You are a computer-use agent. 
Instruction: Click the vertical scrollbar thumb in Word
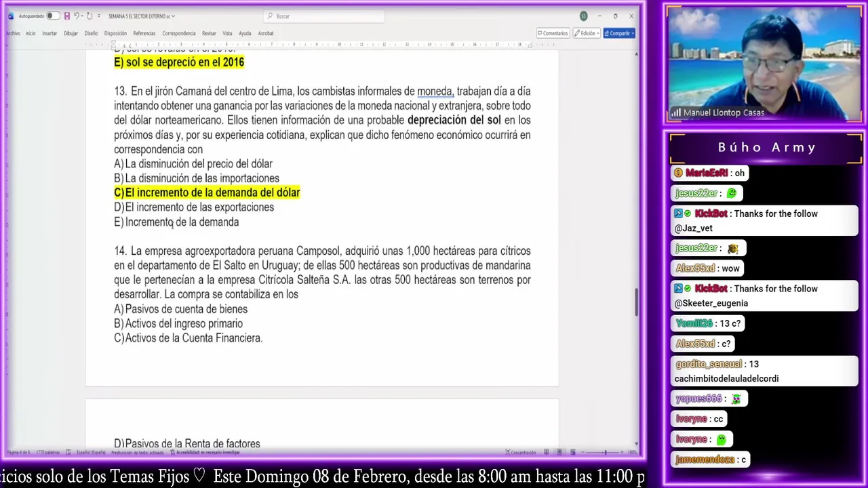pos(636,302)
